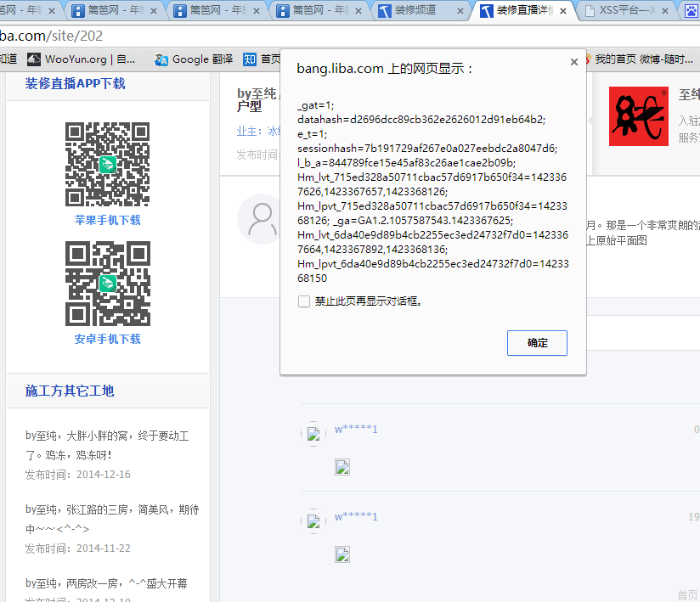
Task: Open the Google 翻译 bookmark
Action: click(x=194, y=59)
